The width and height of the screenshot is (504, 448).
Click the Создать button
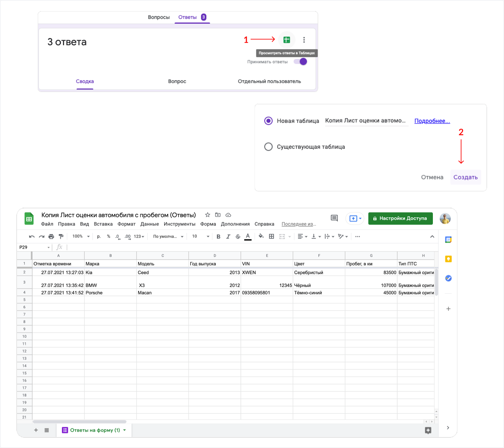[x=465, y=177]
